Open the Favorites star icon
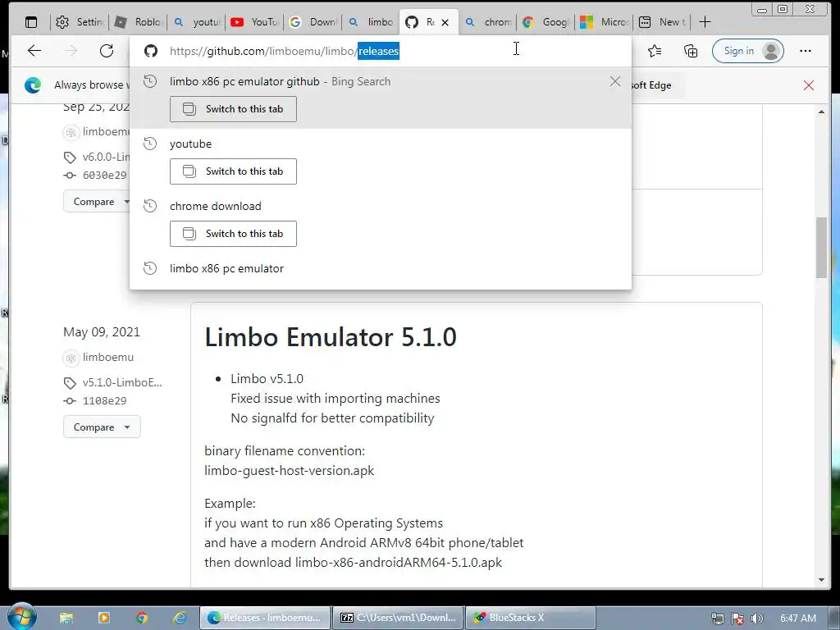Image resolution: width=840 pixels, height=630 pixels. click(654, 51)
